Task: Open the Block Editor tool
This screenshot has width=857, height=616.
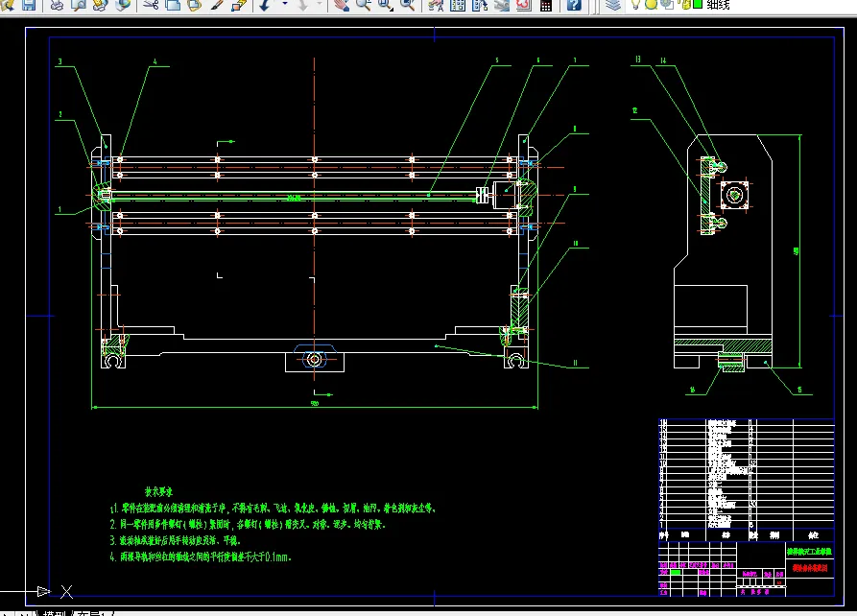Action: pyautogui.click(x=238, y=5)
